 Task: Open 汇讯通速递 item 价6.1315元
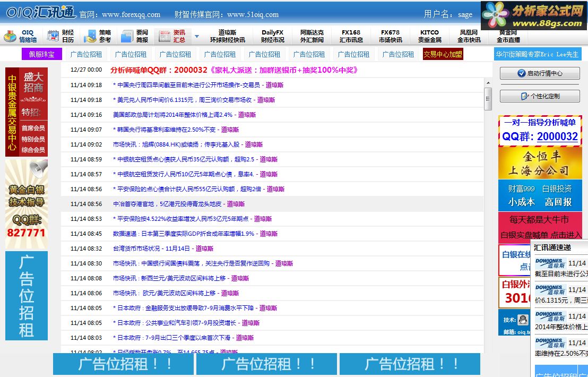pos(561,301)
